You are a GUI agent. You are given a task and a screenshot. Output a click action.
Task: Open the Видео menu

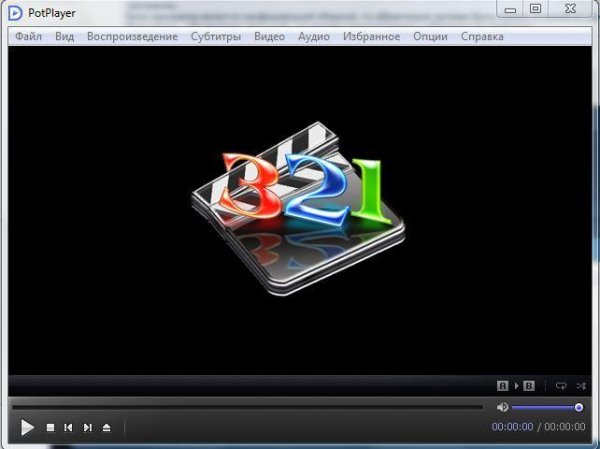tap(269, 36)
